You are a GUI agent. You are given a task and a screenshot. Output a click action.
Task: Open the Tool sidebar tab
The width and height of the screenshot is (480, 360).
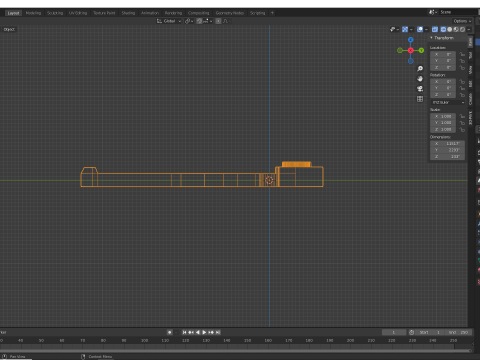coord(470,55)
